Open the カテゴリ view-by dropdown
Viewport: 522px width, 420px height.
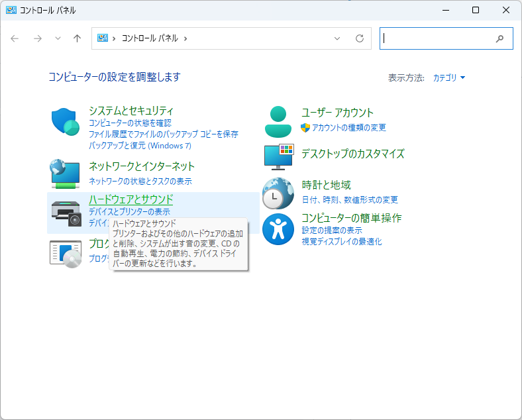tap(448, 78)
